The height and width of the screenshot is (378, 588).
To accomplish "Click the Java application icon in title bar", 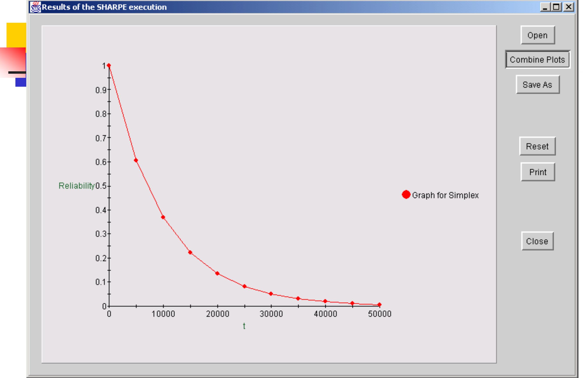I will click(36, 7).
